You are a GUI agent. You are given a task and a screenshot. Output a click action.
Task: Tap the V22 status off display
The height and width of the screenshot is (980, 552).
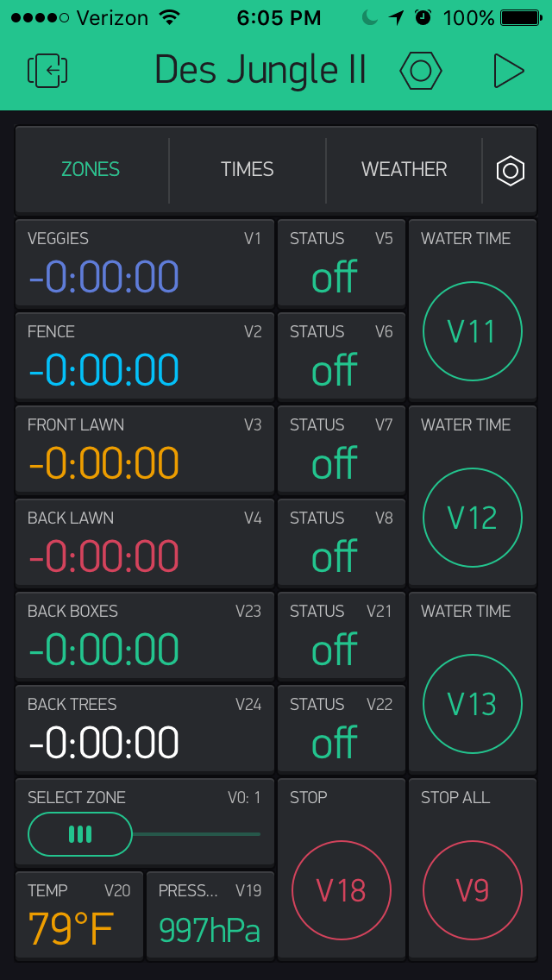click(342, 730)
